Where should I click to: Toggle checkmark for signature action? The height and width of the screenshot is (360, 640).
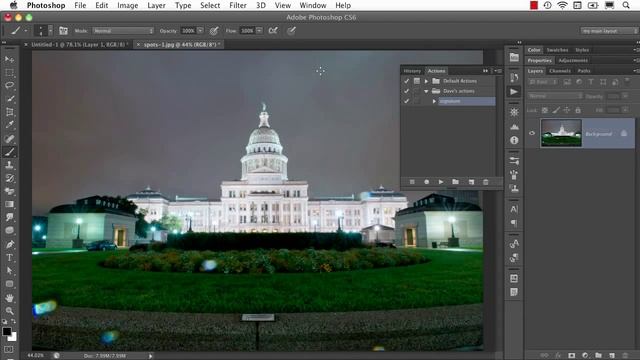point(407,101)
